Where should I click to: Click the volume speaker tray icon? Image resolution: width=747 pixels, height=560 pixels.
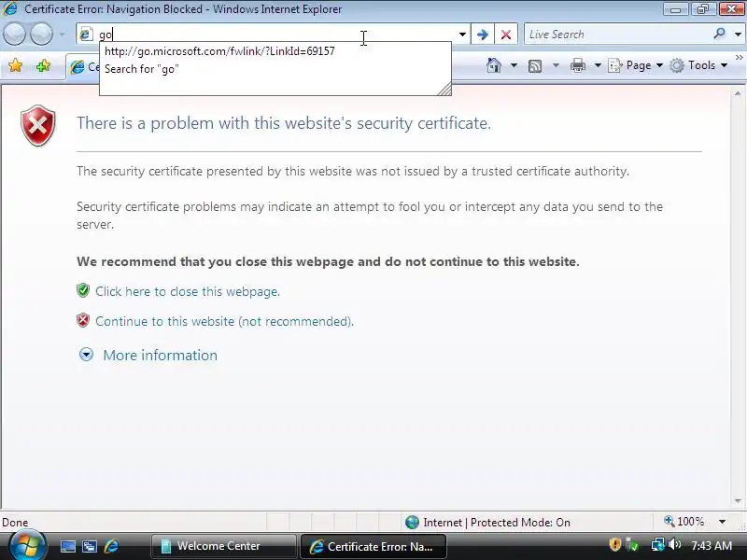[x=674, y=544]
